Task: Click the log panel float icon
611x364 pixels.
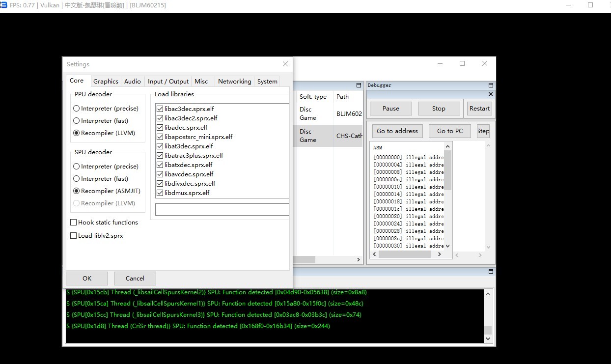Action: coord(490,272)
